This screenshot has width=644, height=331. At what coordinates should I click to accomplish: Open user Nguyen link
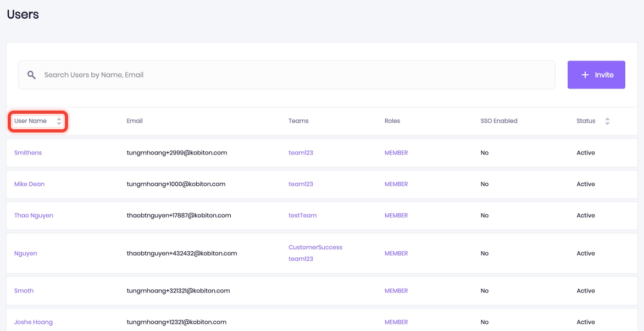click(25, 253)
